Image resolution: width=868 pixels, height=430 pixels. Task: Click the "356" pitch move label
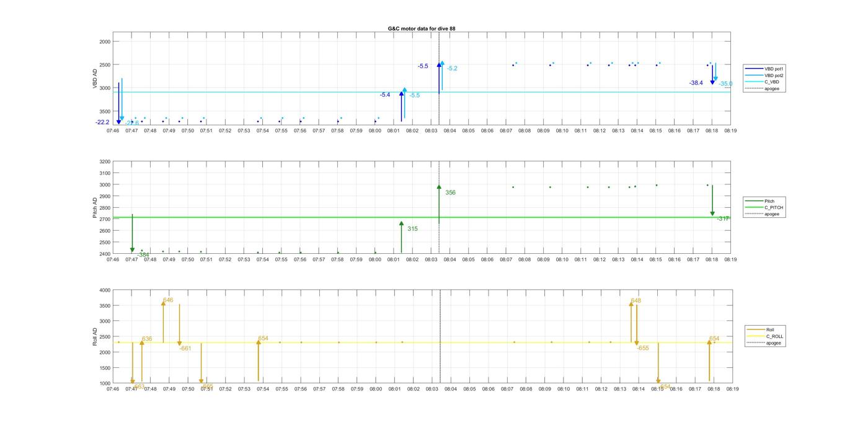[x=450, y=192]
